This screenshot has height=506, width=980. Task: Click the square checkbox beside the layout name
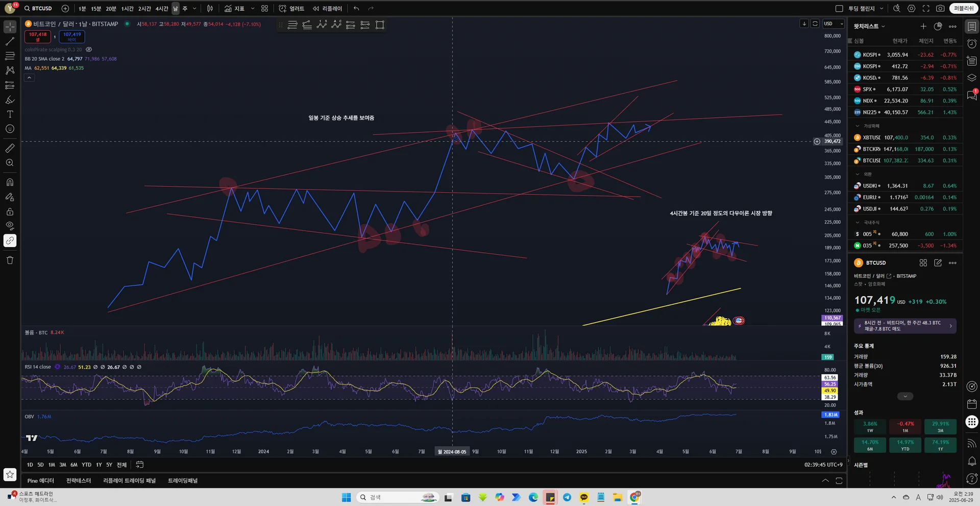click(839, 9)
